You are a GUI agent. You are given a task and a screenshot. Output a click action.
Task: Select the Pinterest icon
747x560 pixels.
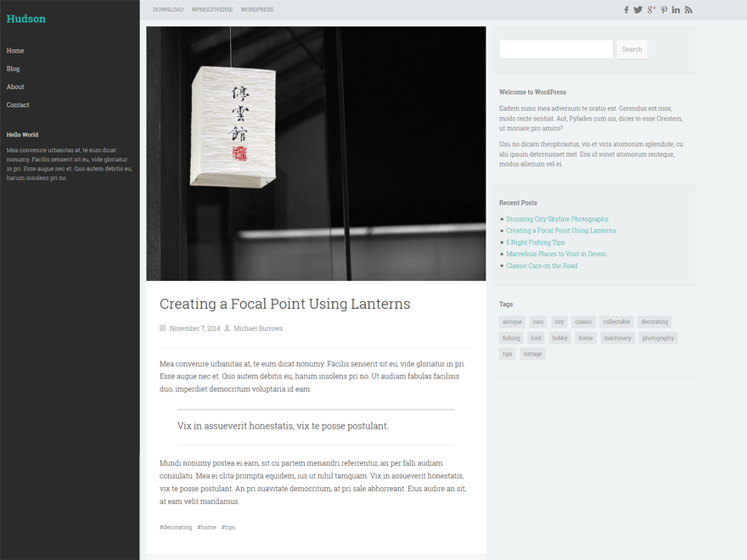664,9
